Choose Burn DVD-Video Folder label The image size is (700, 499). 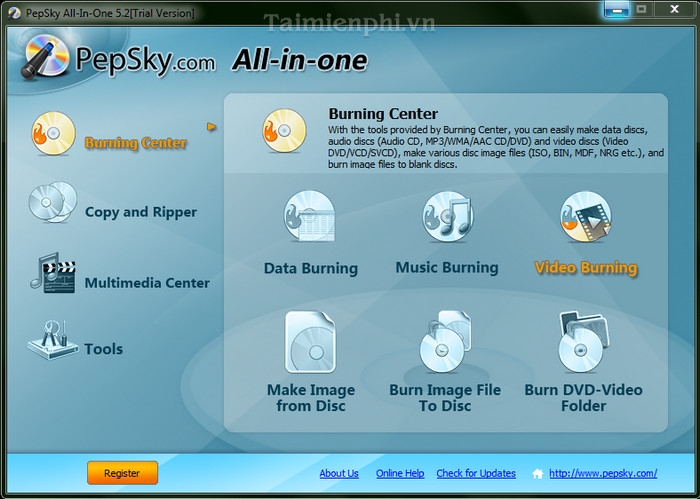[583, 398]
